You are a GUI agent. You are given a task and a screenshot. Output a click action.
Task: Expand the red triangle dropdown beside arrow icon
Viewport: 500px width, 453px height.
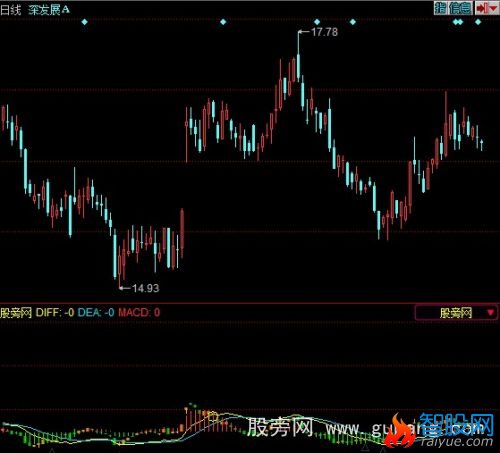tap(493, 8)
